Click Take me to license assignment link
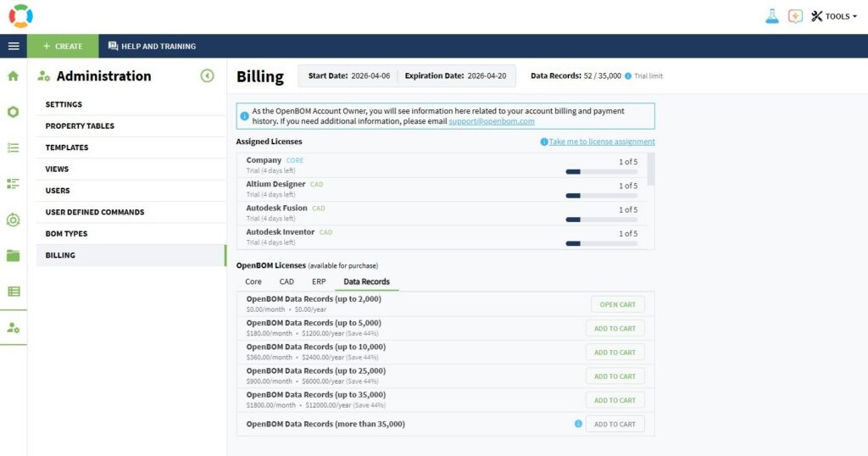The image size is (868, 456). tap(601, 142)
